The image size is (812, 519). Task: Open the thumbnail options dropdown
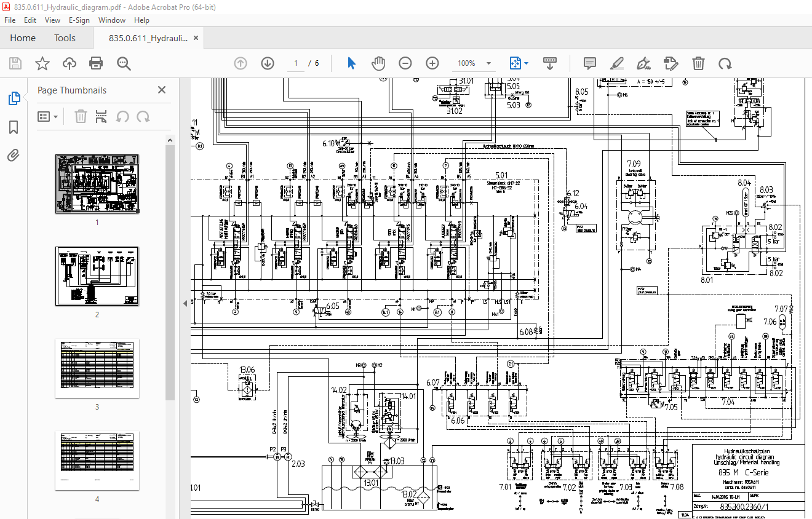(x=47, y=116)
